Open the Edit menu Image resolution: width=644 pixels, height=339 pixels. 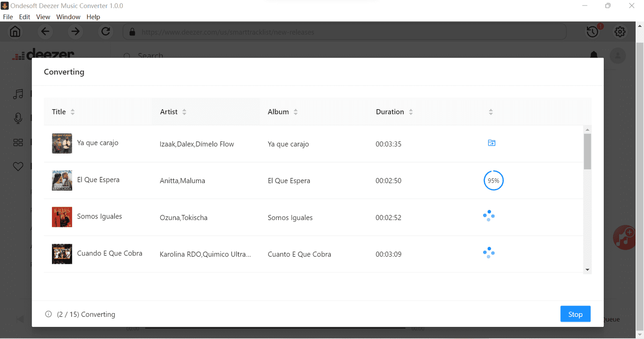click(25, 17)
